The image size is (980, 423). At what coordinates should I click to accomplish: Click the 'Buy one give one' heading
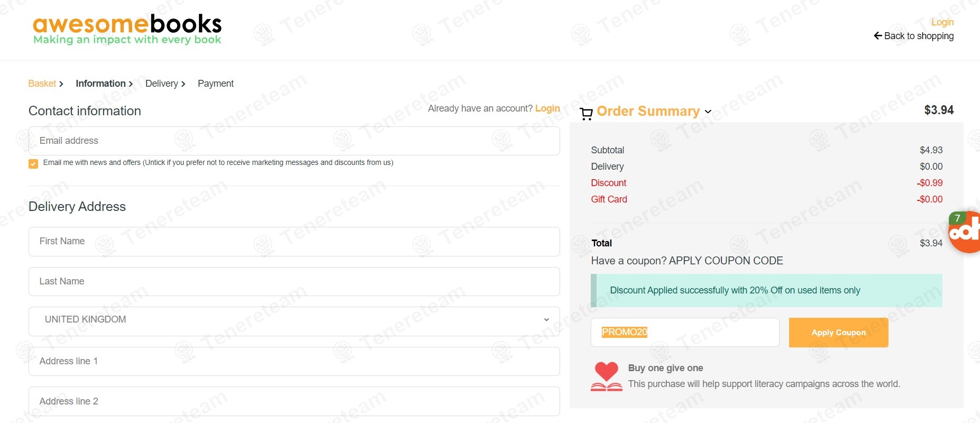tap(665, 368)
